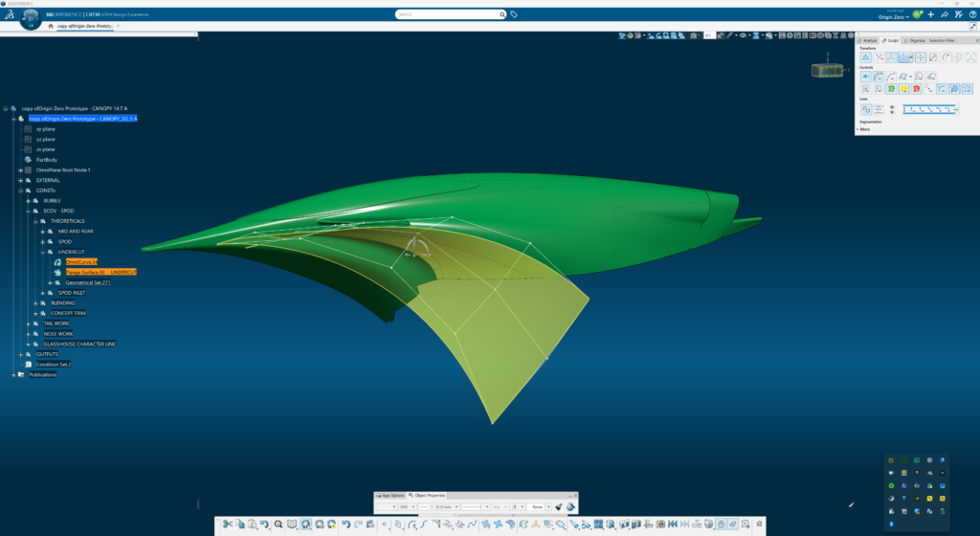Click the red surface icon in Controls
The image size is (980, 536).
click(916, 89)
